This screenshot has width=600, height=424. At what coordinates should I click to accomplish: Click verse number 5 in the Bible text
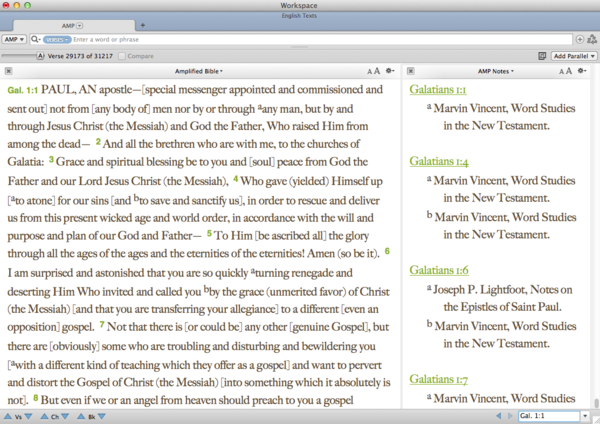[209, 233]
